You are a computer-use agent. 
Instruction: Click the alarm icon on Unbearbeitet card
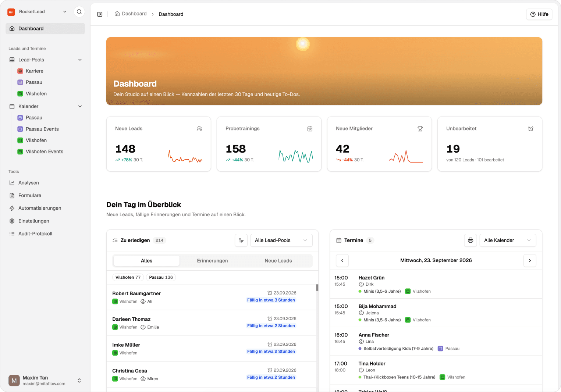[x=530, y=129]
